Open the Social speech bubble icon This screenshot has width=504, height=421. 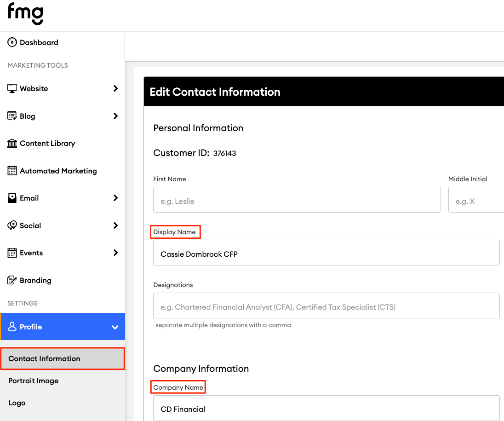click(11, 225)
